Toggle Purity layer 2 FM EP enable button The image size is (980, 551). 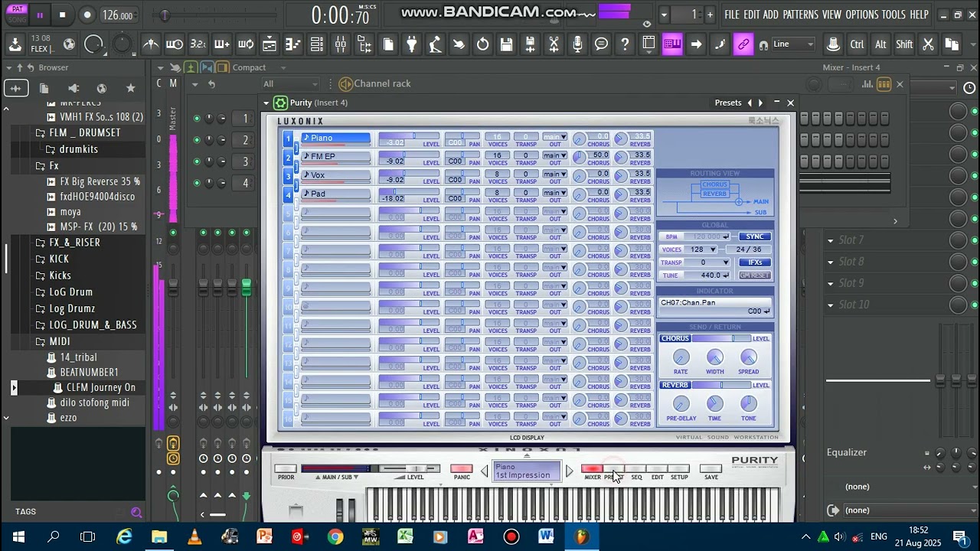289,158
